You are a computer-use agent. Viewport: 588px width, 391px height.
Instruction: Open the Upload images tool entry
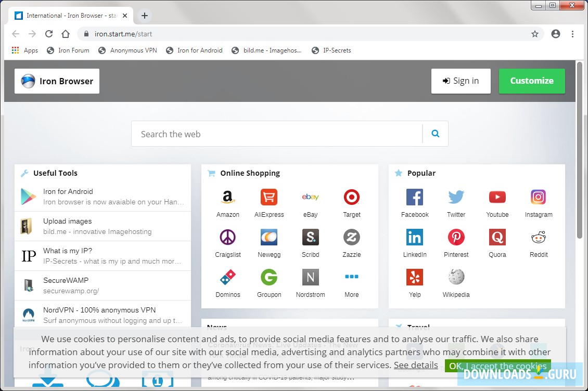point(103,226)
